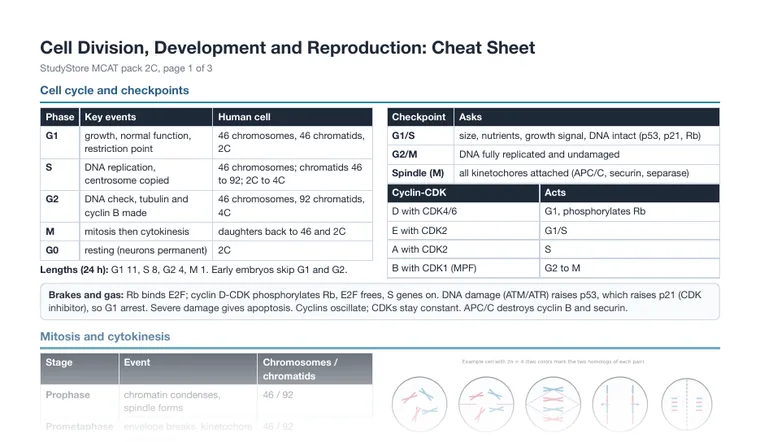Select the 'Prometaphase' stage label
The height and width of the screenshot is (442, 760).
pos(79,426)
